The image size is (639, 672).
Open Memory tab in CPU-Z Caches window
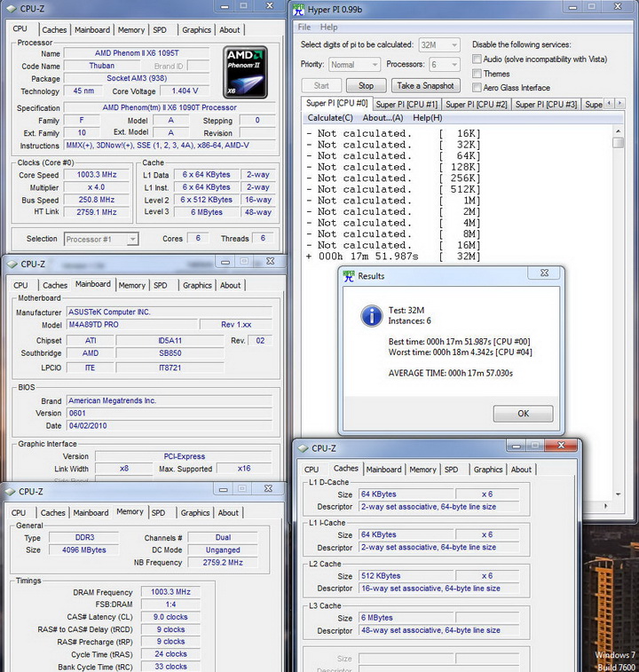[x=422, y=470]
